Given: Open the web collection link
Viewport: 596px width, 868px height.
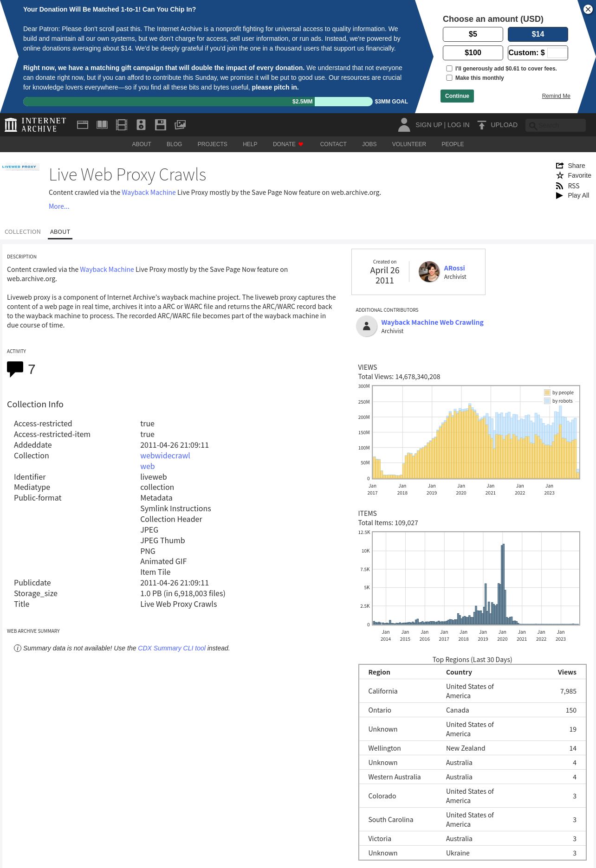Looking at the screenshot, I should click(x=148, y=466).
